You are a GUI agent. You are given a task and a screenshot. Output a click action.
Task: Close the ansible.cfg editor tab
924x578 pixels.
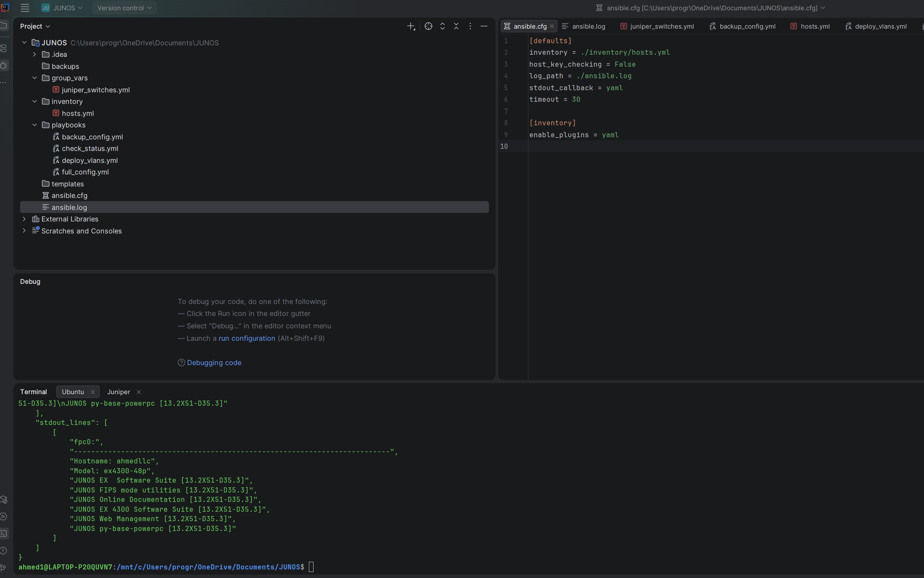pos(552,26)
